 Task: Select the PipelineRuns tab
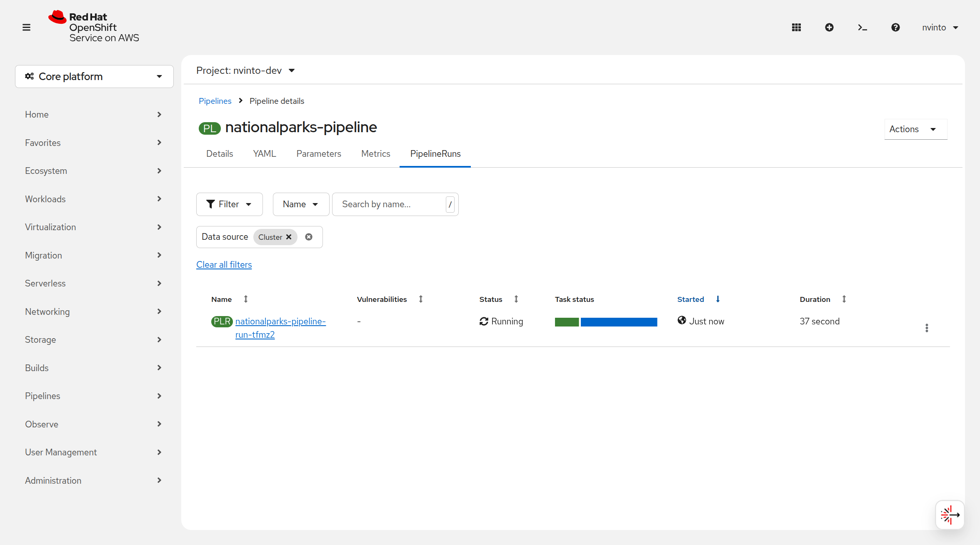435,153
